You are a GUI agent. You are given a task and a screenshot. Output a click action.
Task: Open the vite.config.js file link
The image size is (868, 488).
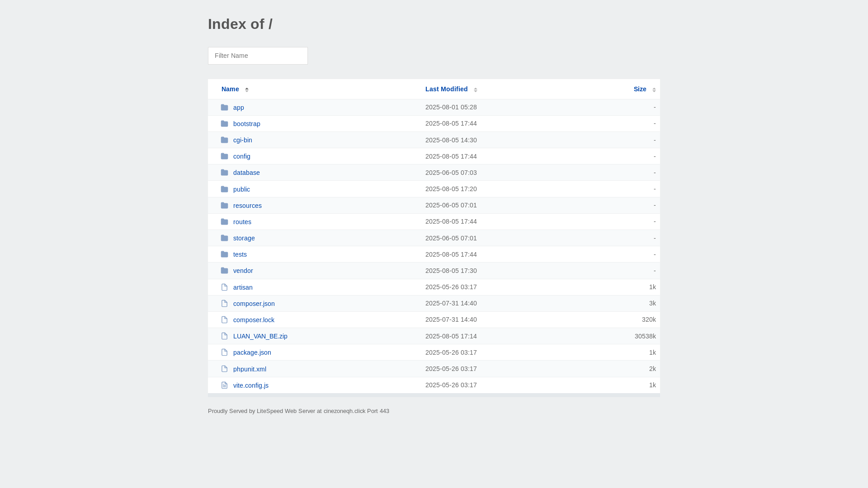(251, 385)
